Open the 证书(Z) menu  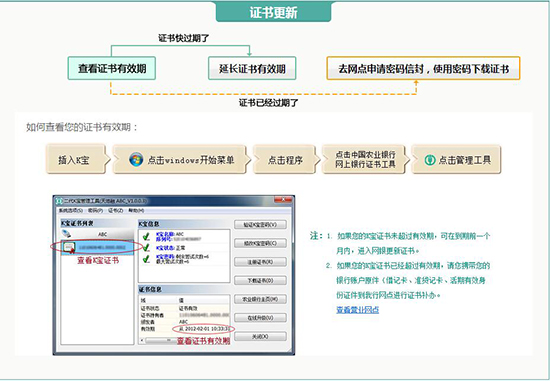116,210
